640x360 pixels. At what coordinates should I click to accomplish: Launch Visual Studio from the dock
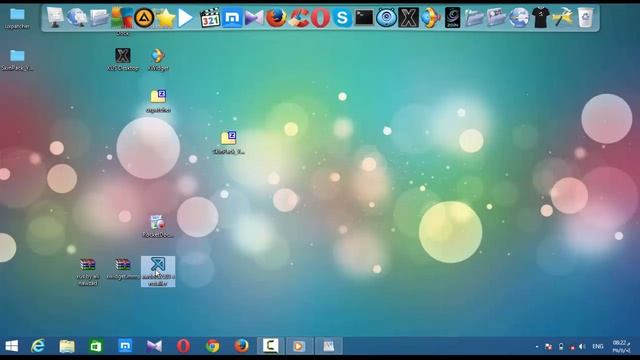[254, 18]
